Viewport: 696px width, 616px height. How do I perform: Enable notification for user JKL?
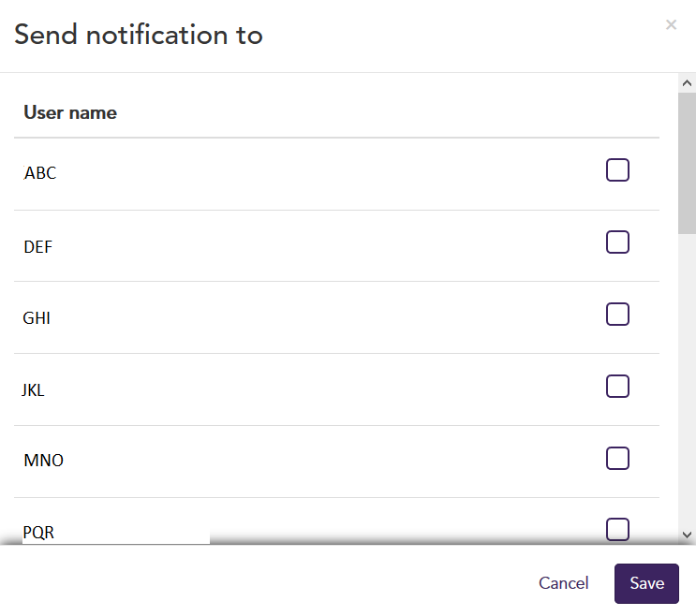click(x=617, y=386)
